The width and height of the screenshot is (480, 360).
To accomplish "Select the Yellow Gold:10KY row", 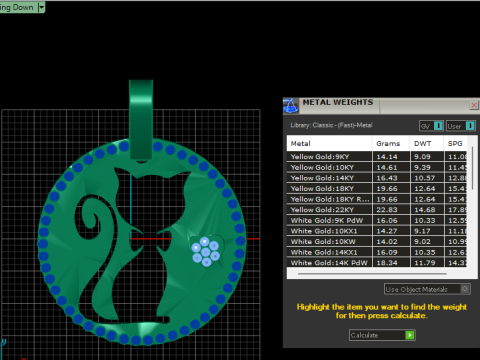I will [377, 167].
